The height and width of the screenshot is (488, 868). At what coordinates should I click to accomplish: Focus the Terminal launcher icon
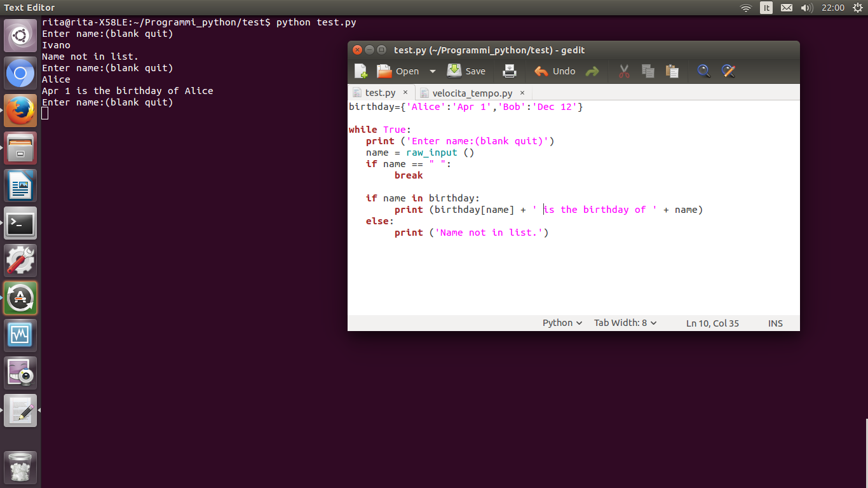coord(20,223)
